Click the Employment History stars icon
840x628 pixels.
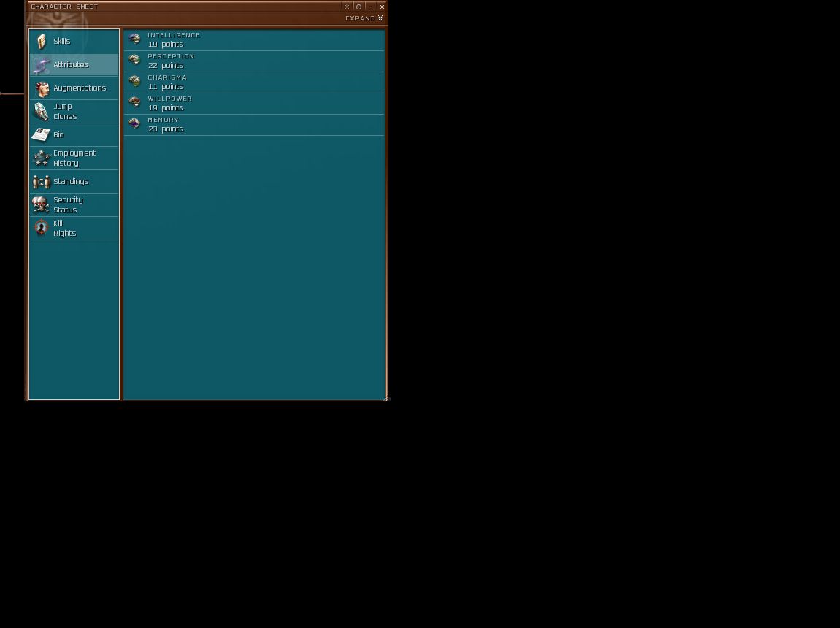[42, 158]
